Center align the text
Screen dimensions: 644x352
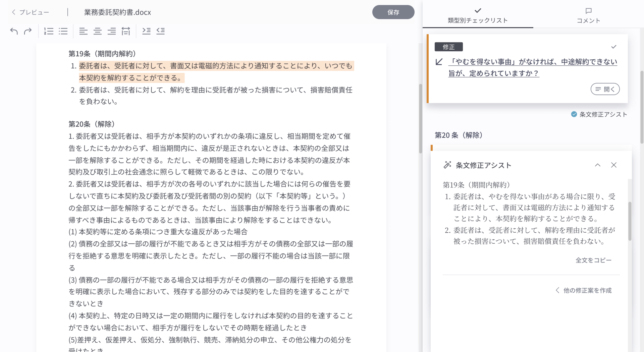[x=98, y=31]
